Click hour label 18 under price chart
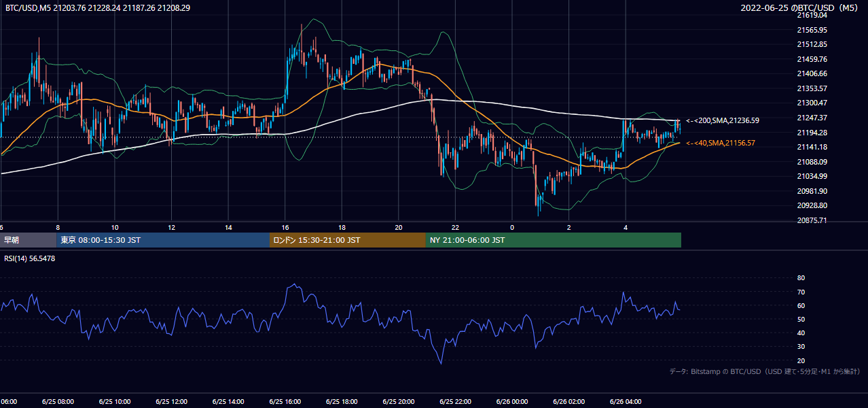 pyautogui.click(x=342, y=228)
